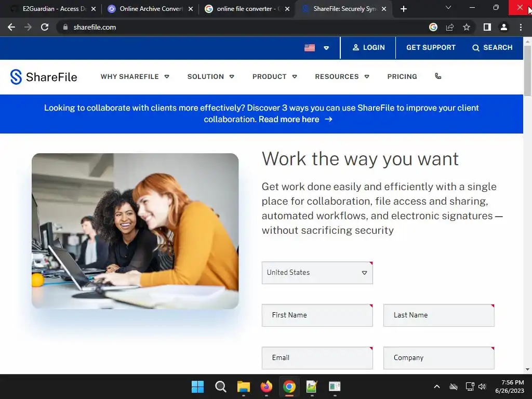This screenshot has height=399, width=532.
Task: Open the PRICING page
Action: click(x=402, y=77)
